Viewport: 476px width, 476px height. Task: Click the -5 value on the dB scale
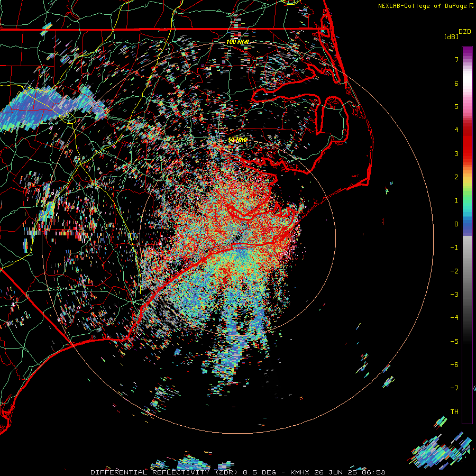[x=454, y=342]
